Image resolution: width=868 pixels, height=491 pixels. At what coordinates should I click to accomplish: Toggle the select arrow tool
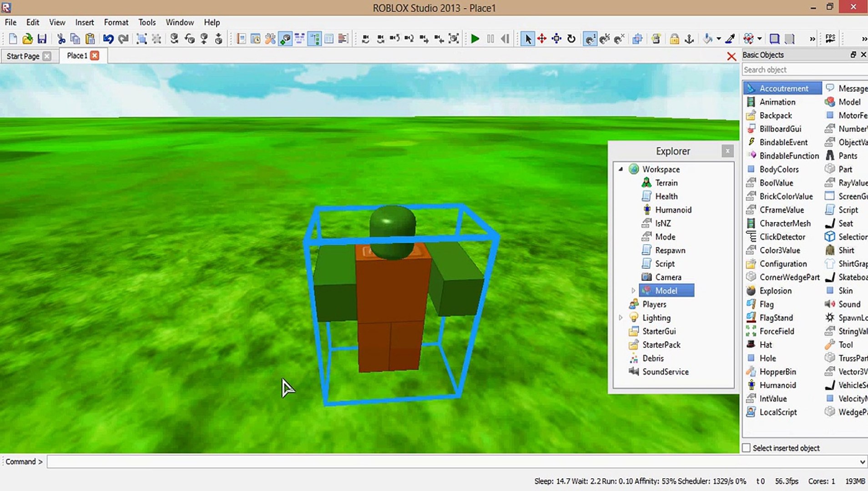point(527,39)
